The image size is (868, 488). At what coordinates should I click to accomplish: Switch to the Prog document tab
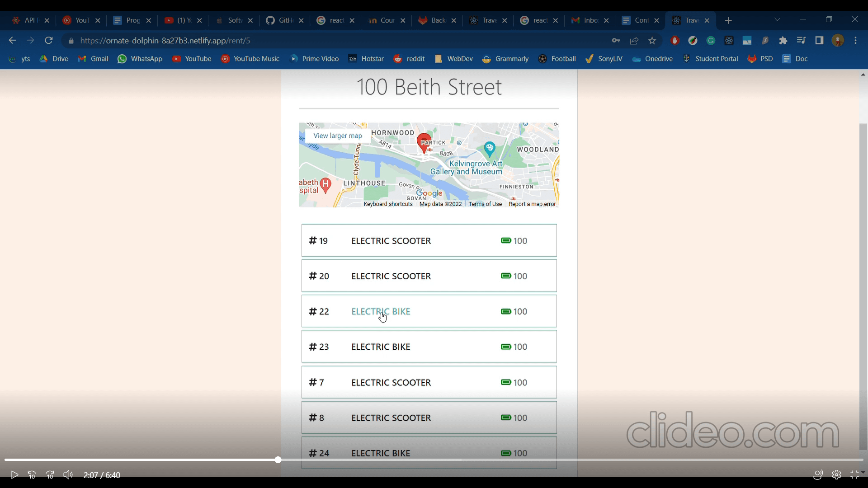(x=132, y=20)
